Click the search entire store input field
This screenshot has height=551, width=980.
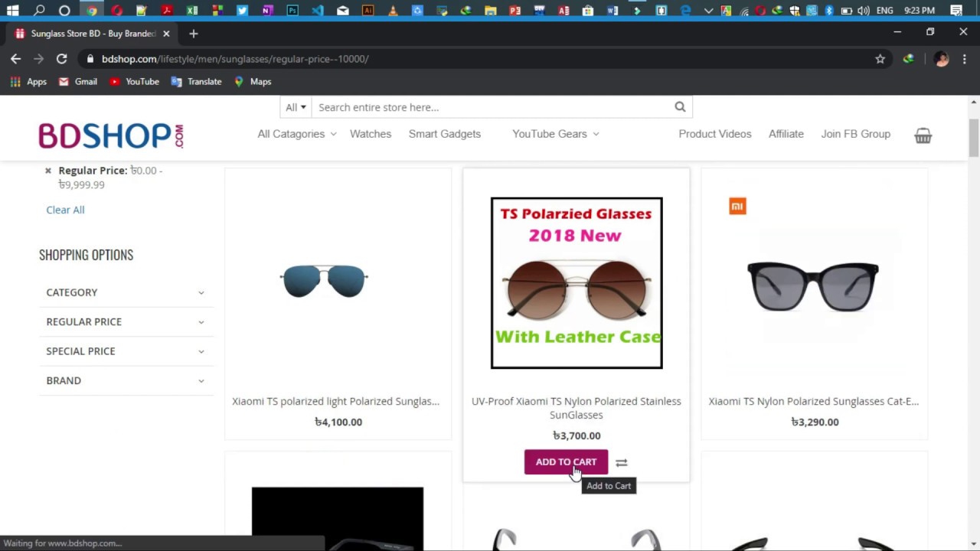(x=494, y=107)
